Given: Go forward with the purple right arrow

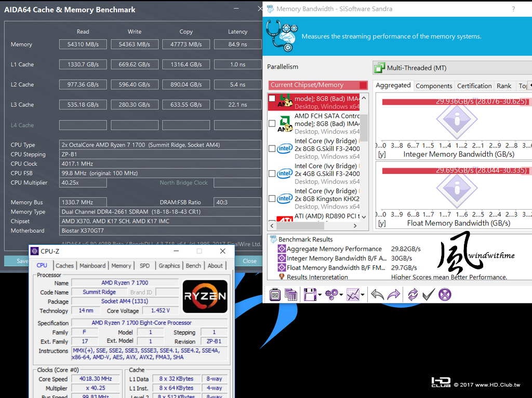Looking at the screenshot, I should [394, 294].
